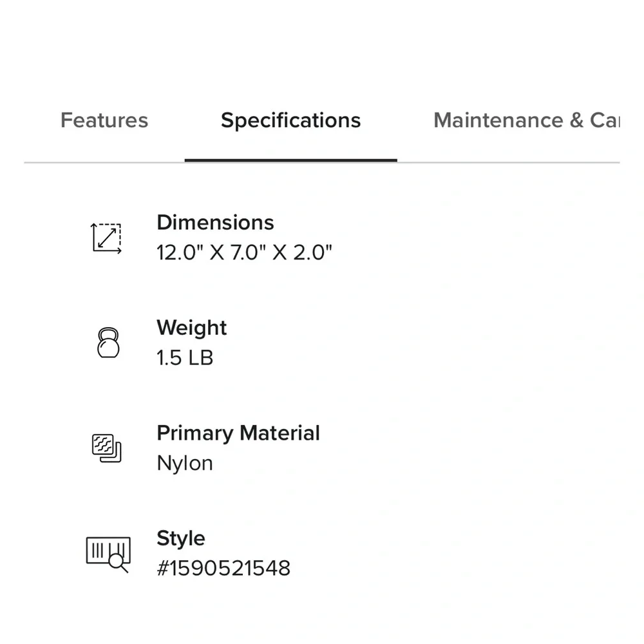Click the Dimensions heading
Viewport: 644px width, 644px height.
[215, 223]
